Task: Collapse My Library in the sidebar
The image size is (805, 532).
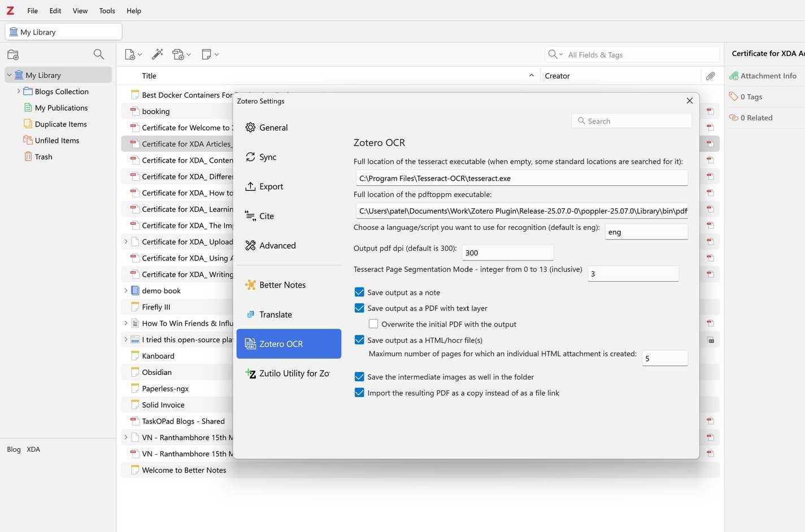Action: pos(9,75)
